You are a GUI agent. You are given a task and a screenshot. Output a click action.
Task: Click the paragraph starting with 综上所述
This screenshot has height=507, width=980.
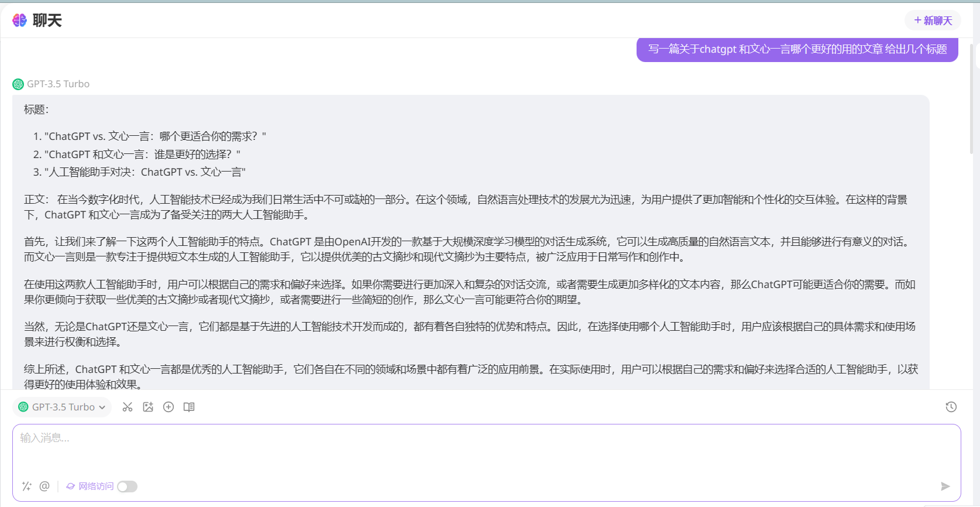tap(471, 377)
